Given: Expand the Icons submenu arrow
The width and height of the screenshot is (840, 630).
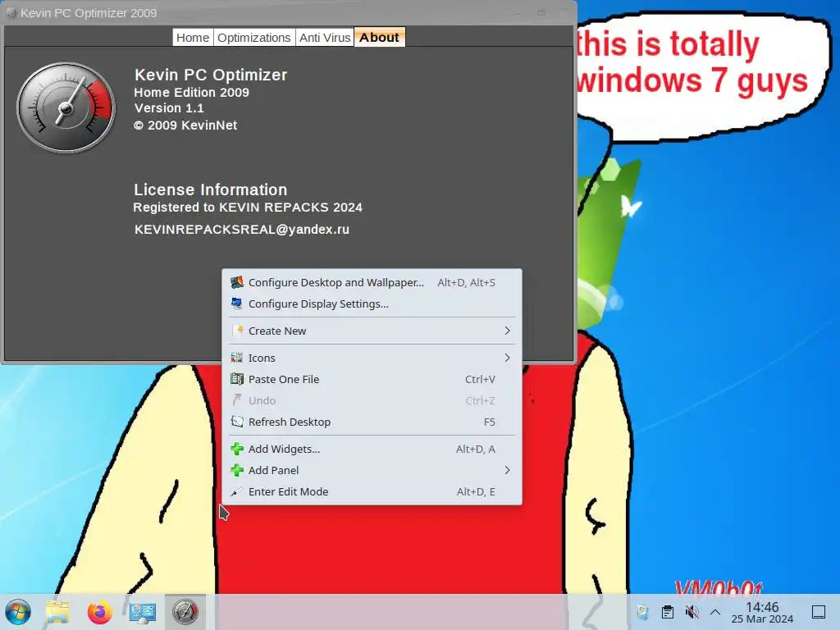Looking at the screenshot, I should [x=507, y=358].
